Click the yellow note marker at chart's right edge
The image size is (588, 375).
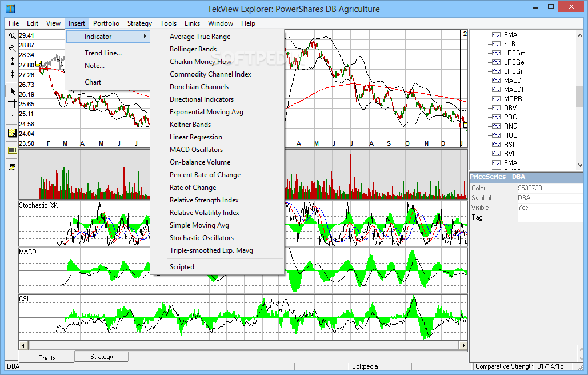coord(466,125)
